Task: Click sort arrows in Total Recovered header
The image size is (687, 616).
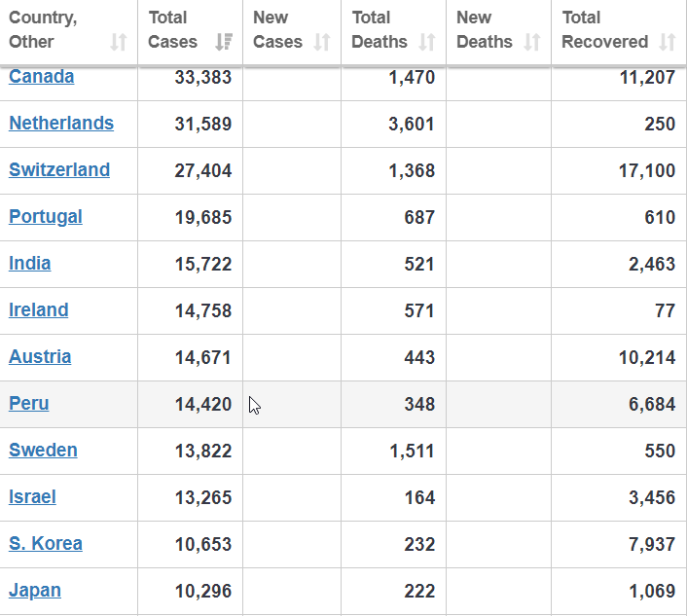Action: (668, 42)
